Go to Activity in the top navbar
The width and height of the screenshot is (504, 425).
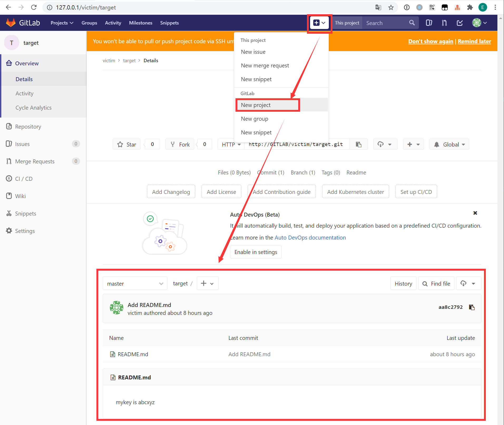click(113, 23)
